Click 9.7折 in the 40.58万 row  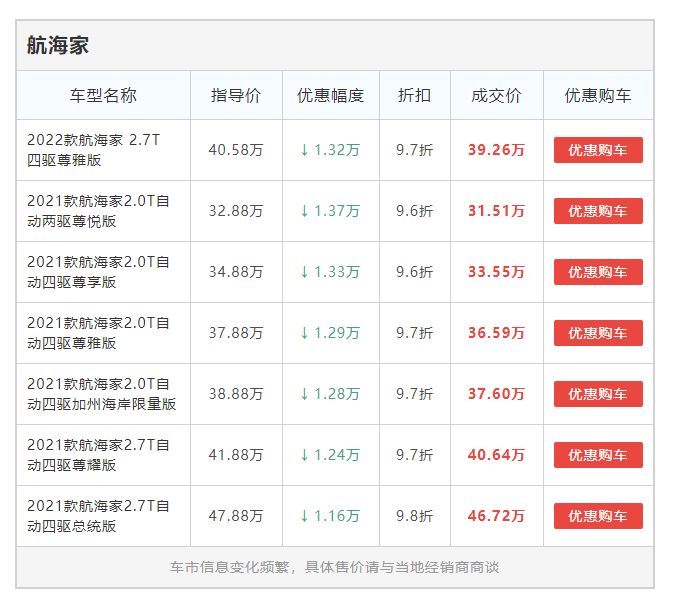point(414,150)
